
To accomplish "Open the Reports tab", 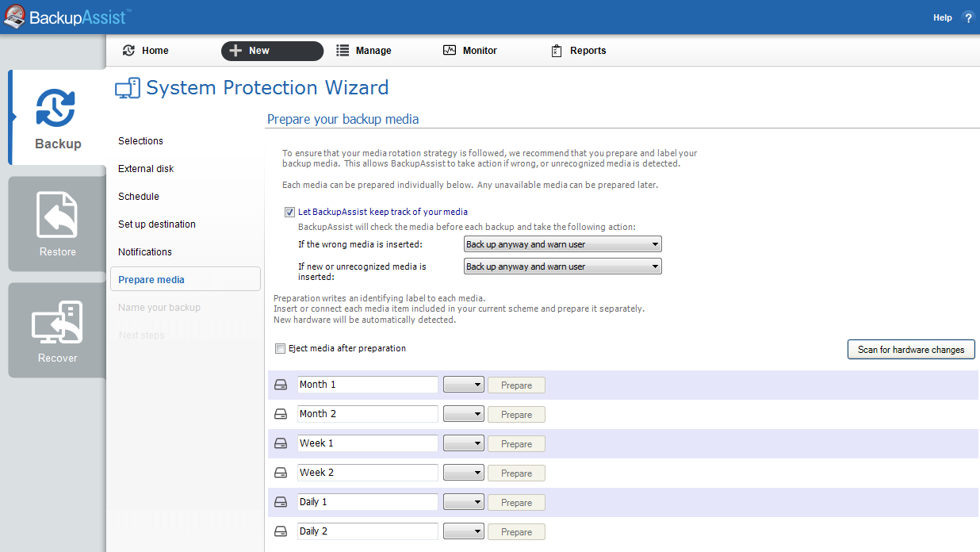I will coord(579,51).
